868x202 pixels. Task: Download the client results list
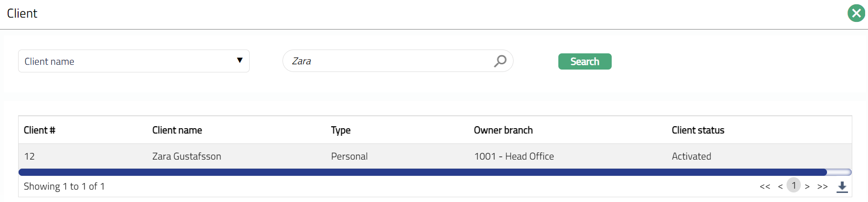click(842, 187)
